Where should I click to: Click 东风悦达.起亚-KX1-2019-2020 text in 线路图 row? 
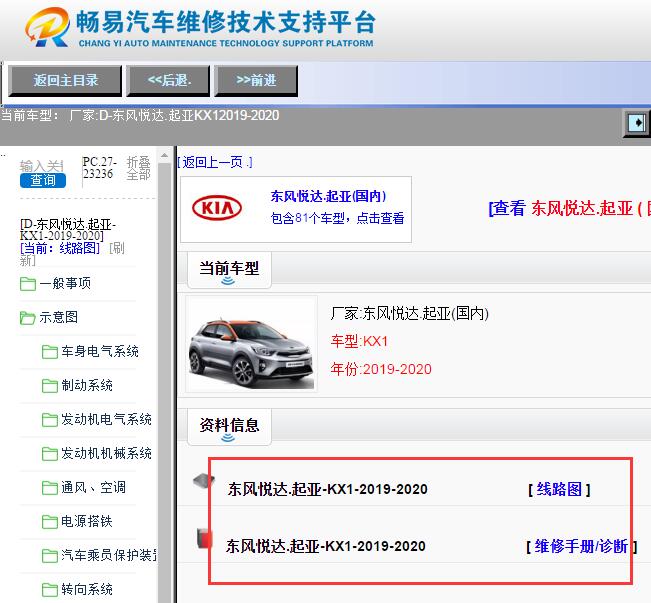[x=328, y=489]
